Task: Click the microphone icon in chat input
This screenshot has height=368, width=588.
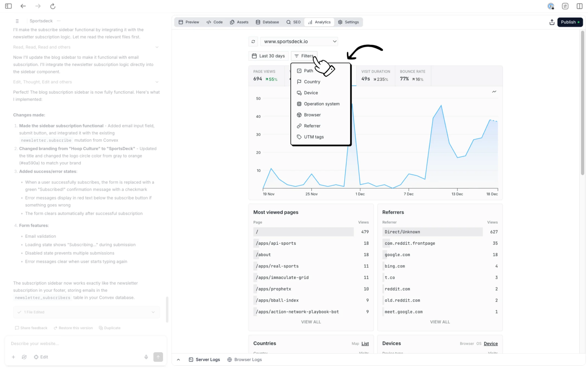Action: point(146,357)
